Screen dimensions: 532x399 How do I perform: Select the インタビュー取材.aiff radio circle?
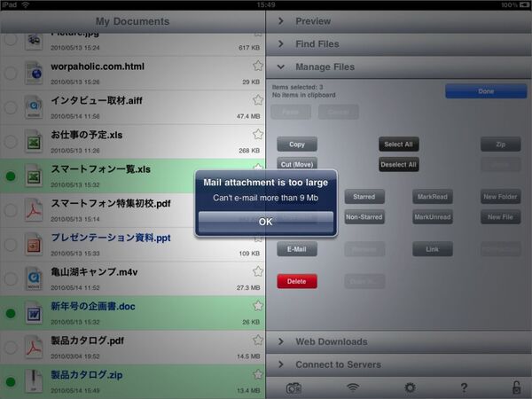[11, 107]
